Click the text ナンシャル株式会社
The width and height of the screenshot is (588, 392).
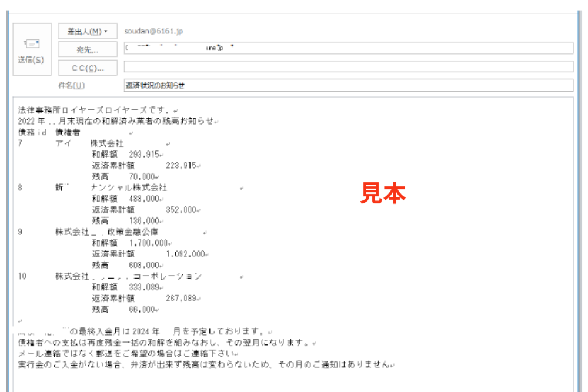[129, 187]
